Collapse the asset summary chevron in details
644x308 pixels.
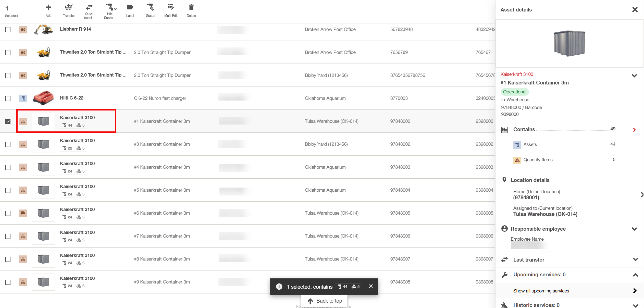click(634, 76)
